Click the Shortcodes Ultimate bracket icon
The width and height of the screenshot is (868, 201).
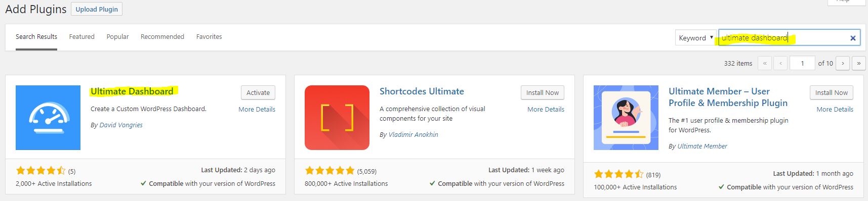tap(337, 118)
